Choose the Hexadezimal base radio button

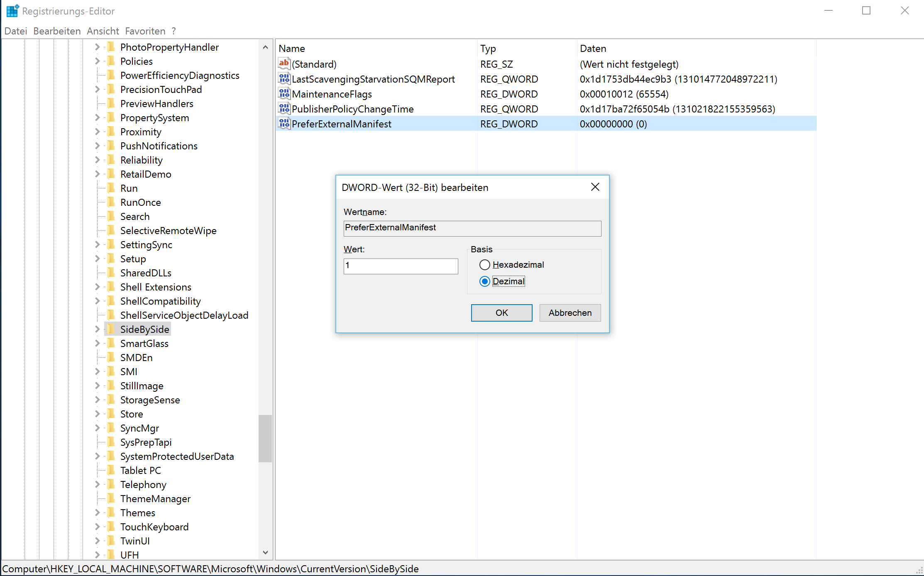pos(484,265)
